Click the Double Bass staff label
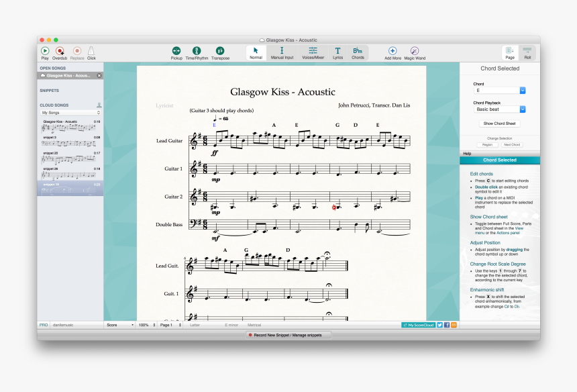The height and width of the screenshot is (392, 577). coord(169,224)
